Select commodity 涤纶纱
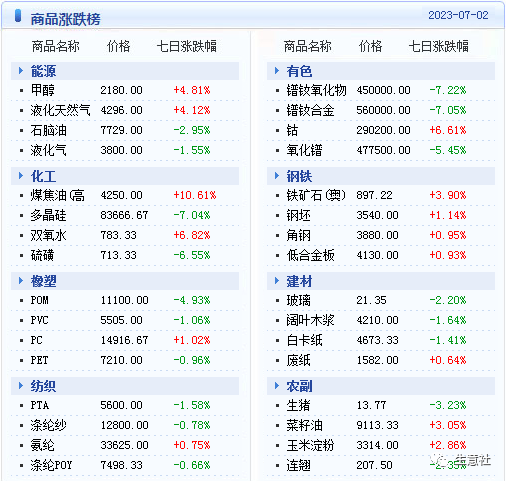The image size is (506, 481). [48, 425]
